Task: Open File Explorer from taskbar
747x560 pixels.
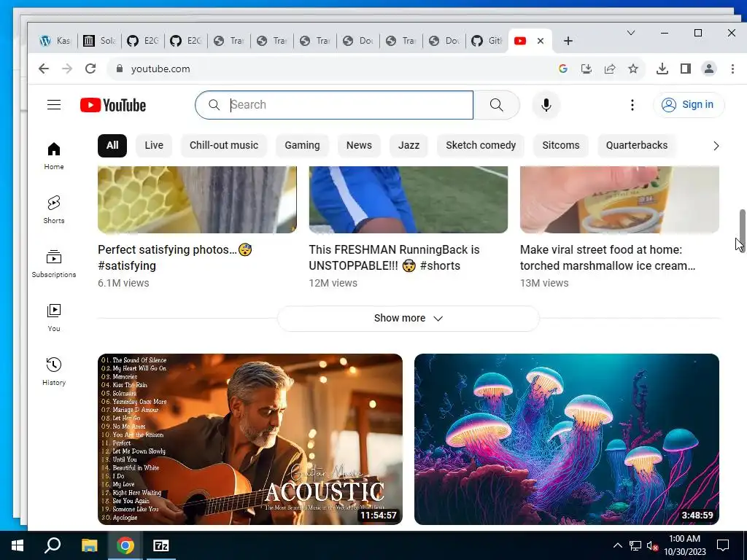Action: [89, 545]
